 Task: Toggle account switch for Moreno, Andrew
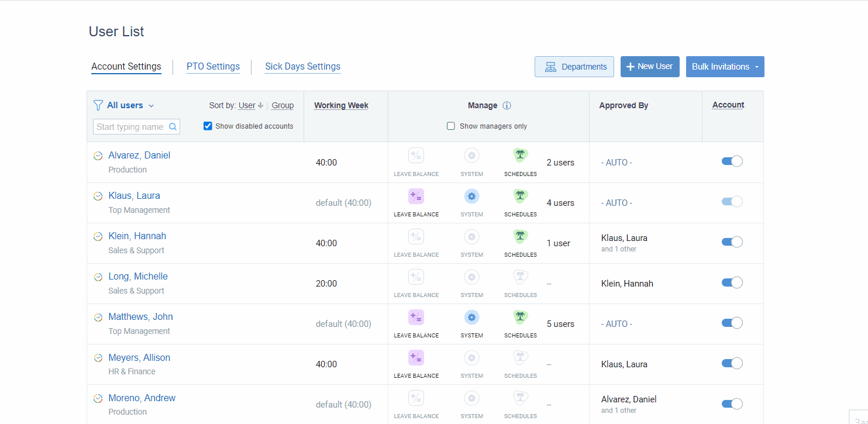732,404
